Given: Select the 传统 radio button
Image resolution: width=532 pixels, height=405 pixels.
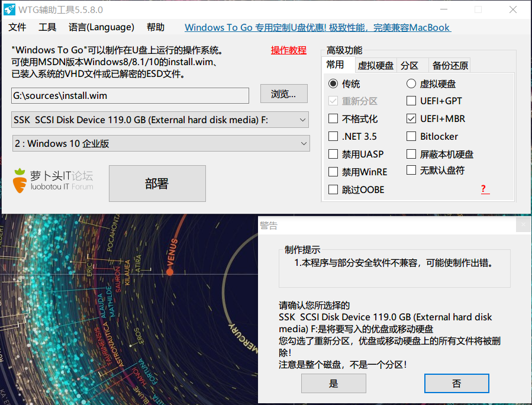Looking at the screenshot, I should coord(333,83).
